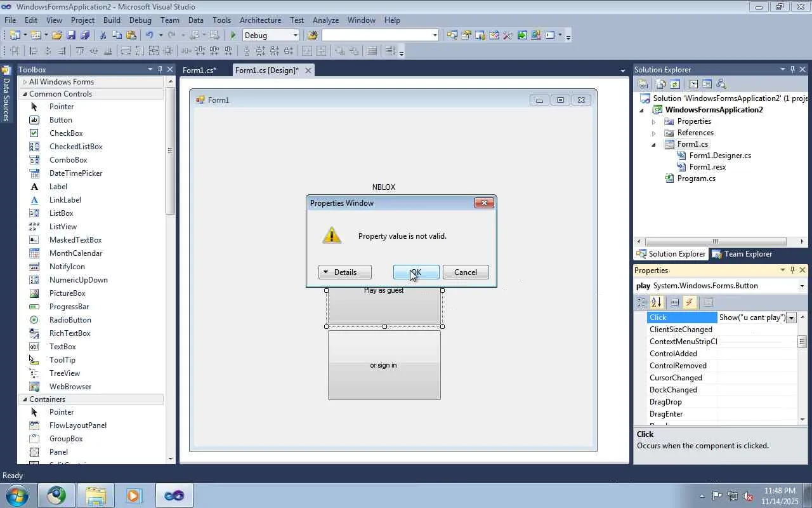Undo the last action in the toolbar
812x508 pixels.
click(x=150, y=36)
